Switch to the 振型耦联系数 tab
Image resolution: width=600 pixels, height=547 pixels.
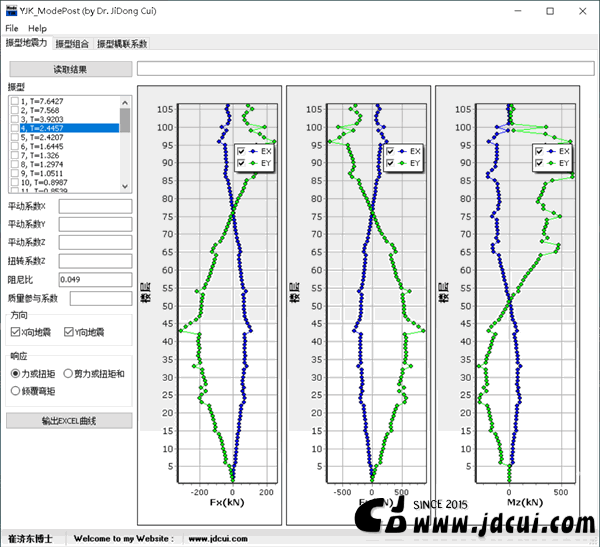tap(122, 44)
